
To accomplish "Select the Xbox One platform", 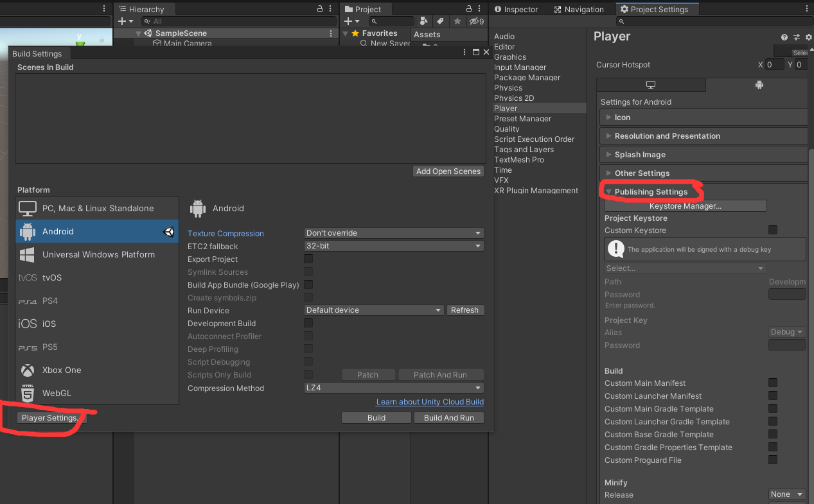I will (97, 370).
